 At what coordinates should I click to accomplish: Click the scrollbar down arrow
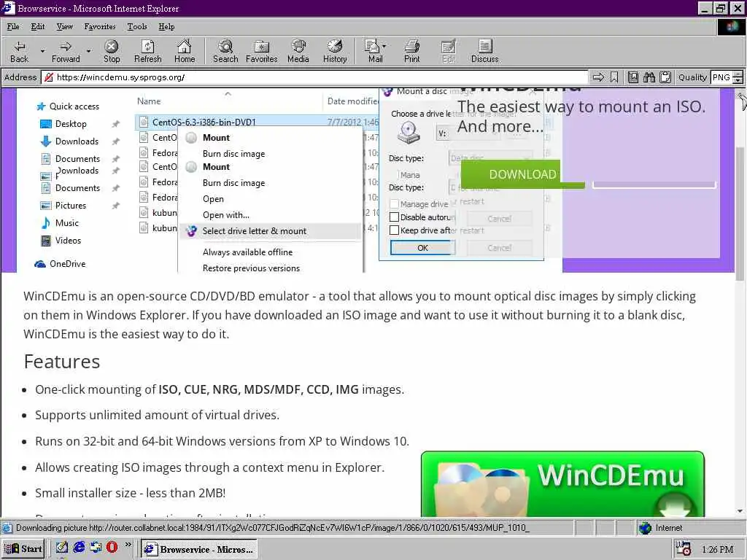[x=740, y=511]
